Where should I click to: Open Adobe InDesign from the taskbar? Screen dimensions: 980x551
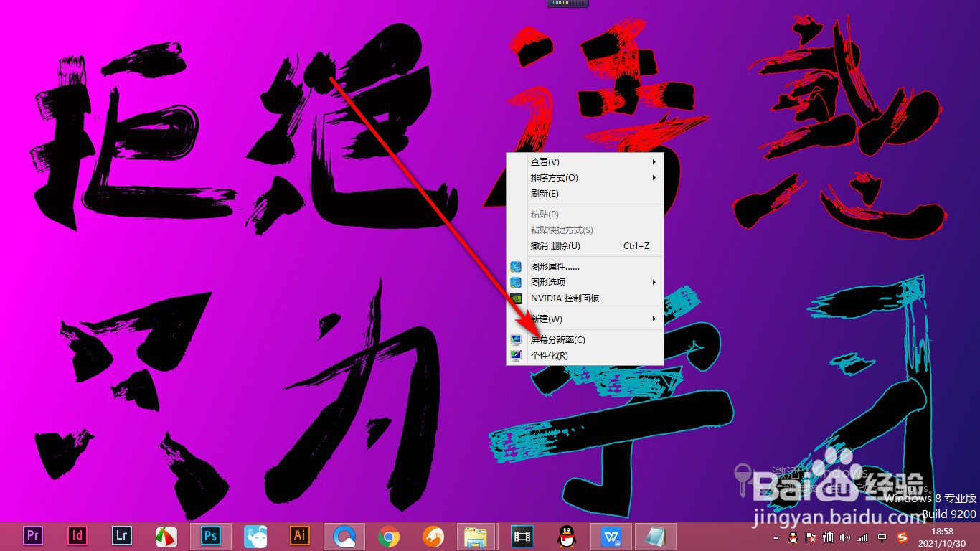click(x=77, y=536)
